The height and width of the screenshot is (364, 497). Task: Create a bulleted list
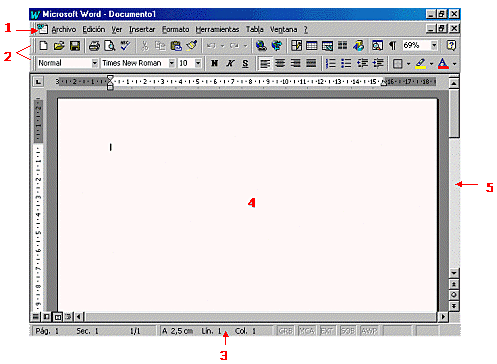(346, 63)
